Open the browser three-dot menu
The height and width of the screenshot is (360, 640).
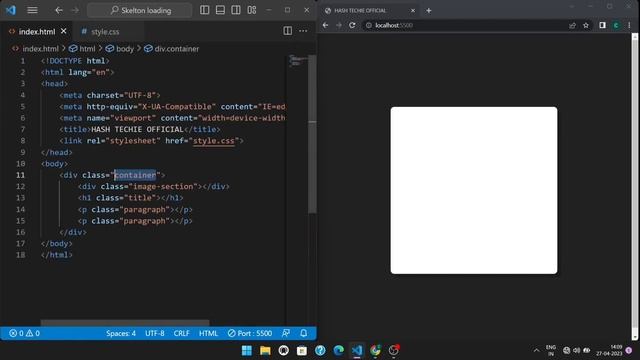click(x=629, y=25)
